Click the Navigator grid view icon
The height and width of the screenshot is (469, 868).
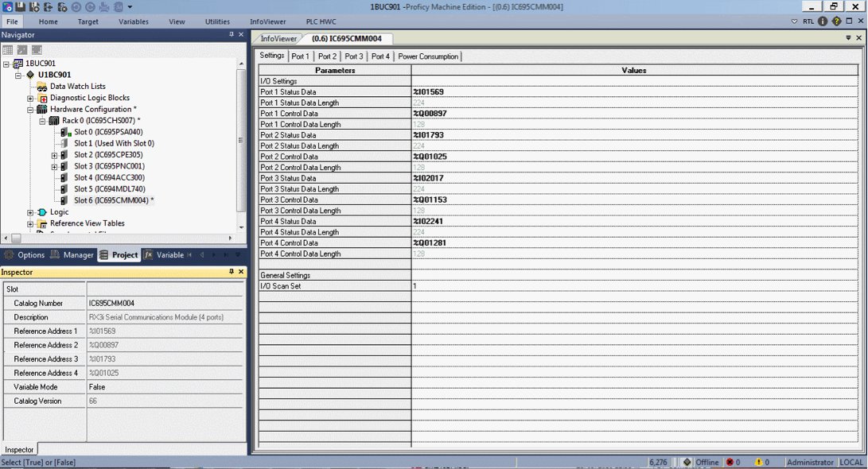8,50
